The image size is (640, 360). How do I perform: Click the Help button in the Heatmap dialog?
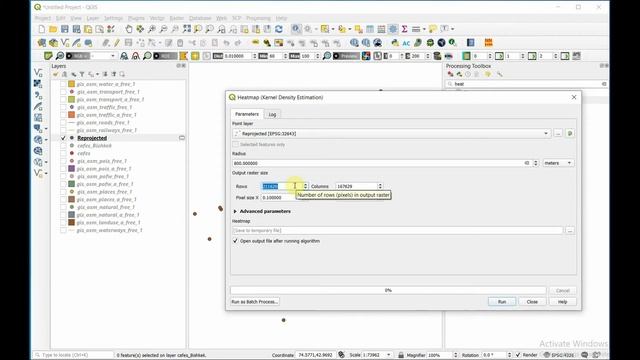tap(562, 302)
